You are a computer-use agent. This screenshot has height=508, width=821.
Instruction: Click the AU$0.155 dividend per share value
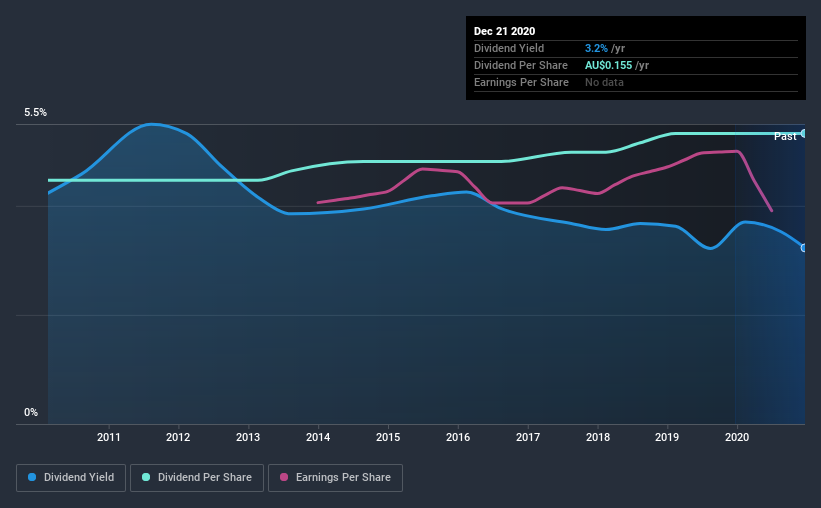click(x=608, y=65)
